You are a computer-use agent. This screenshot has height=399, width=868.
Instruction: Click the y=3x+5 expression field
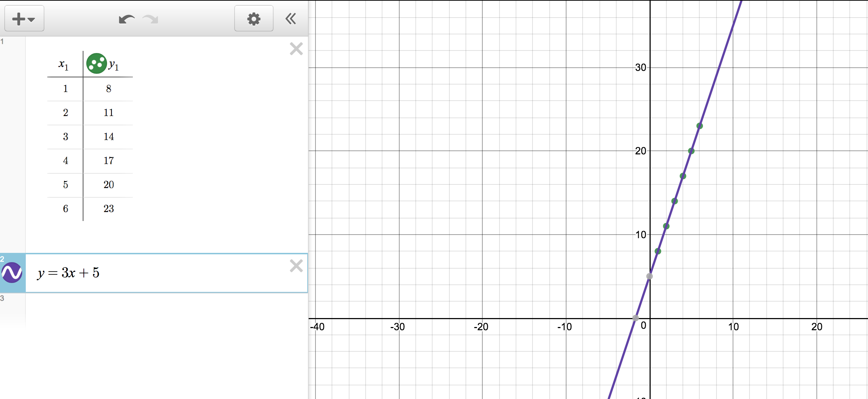161,273
